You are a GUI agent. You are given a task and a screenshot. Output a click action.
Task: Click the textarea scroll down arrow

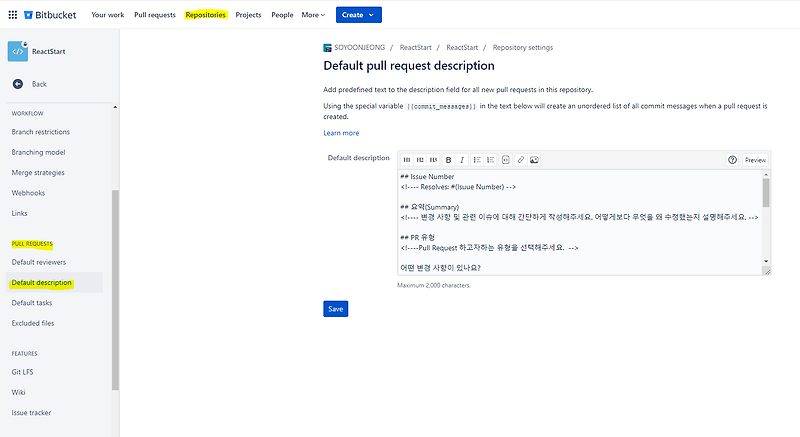[766, 261]
